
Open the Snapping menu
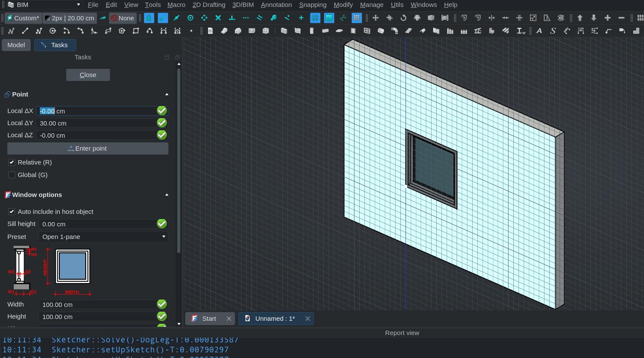312,5
